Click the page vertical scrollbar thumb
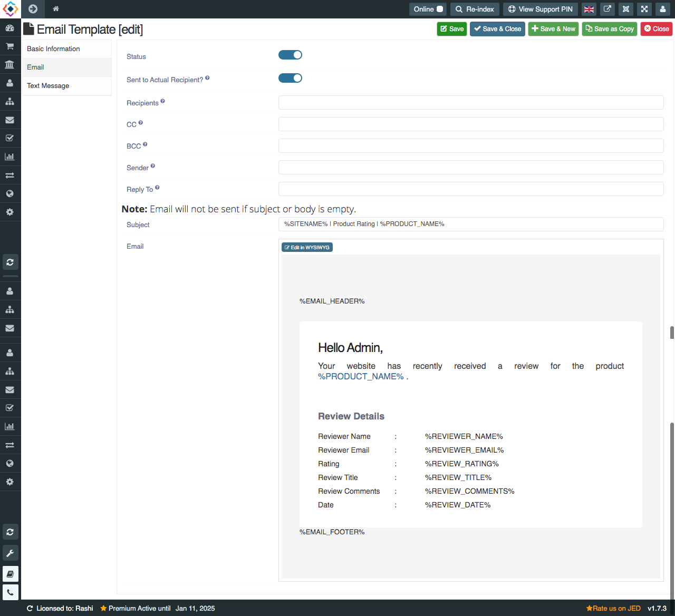This screenshot has height=616, width=675. (672, 510)
